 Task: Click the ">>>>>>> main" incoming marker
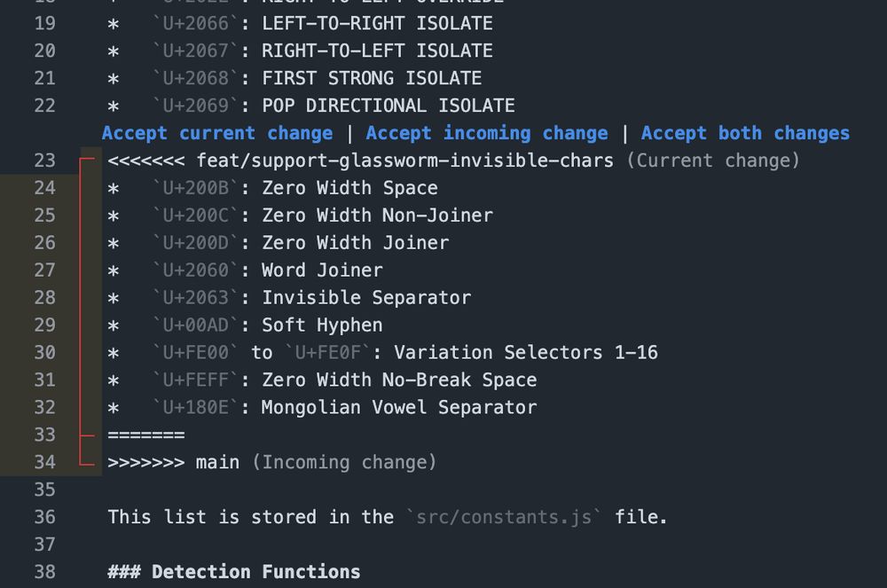pyautogui.click(x=173, y=462)
